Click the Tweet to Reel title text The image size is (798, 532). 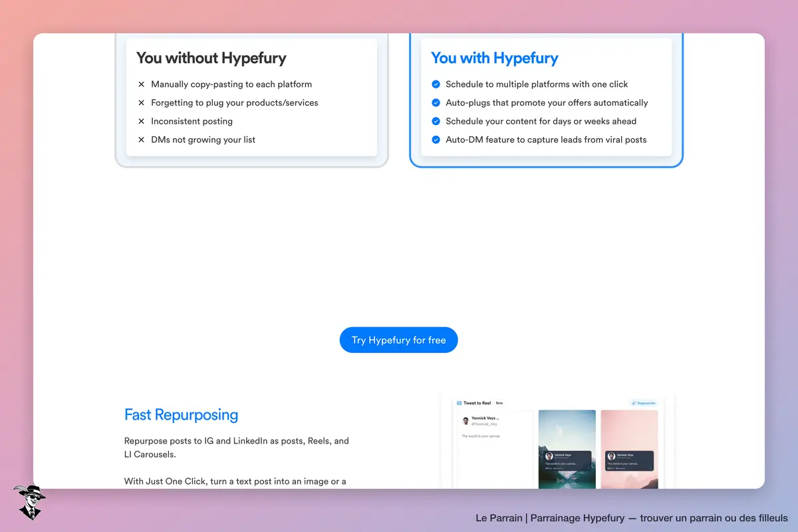pyautogui.click(x=477, y=403)
